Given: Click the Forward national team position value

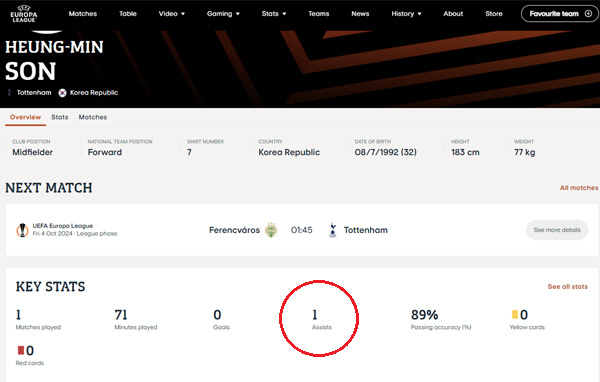Looking at the screenshot, I should coord(105,152).
